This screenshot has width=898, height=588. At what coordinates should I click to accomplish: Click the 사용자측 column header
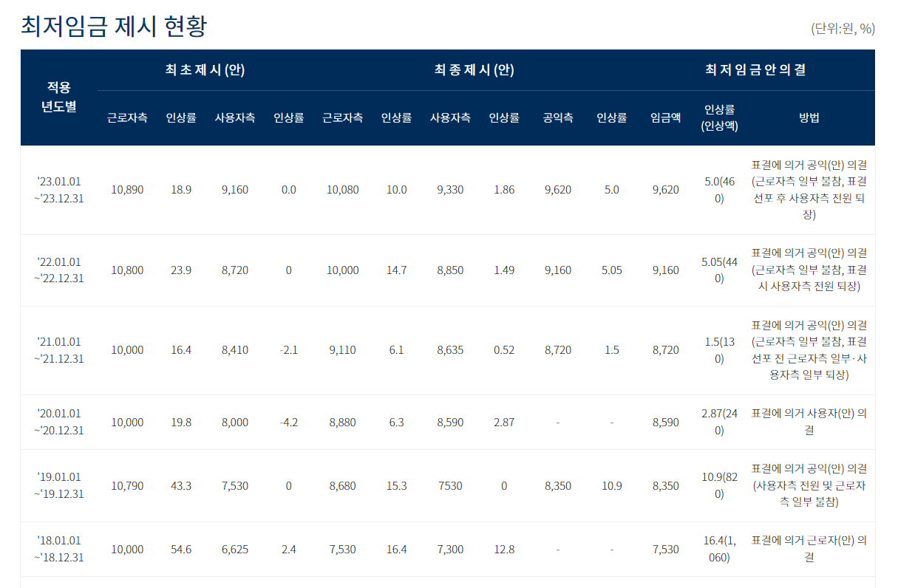[234, 117]
